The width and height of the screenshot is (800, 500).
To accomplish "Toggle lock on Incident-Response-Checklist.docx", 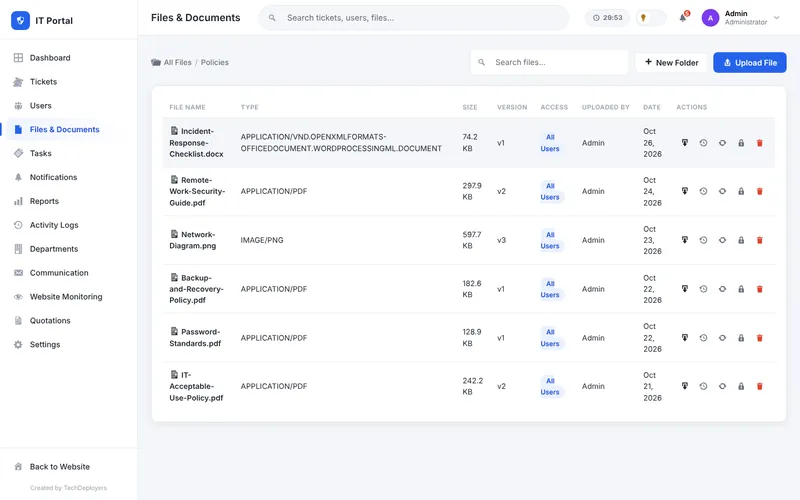I will pos(741,143).
